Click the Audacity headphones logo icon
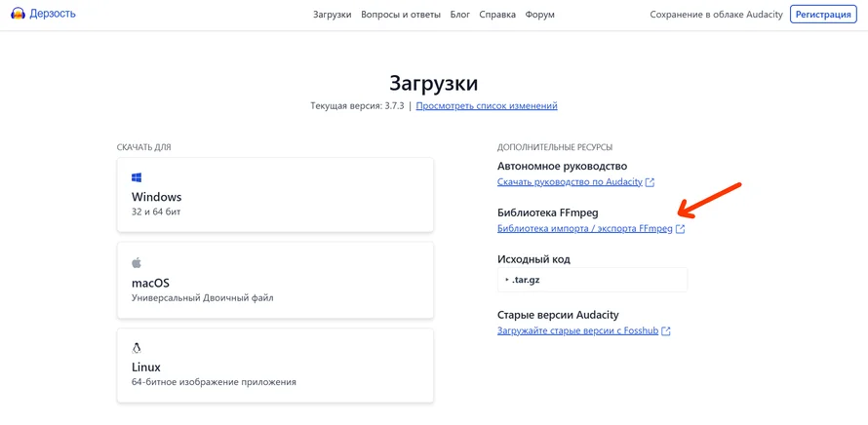Viewport: 868px width, 425px height. (x=18, y=14)
